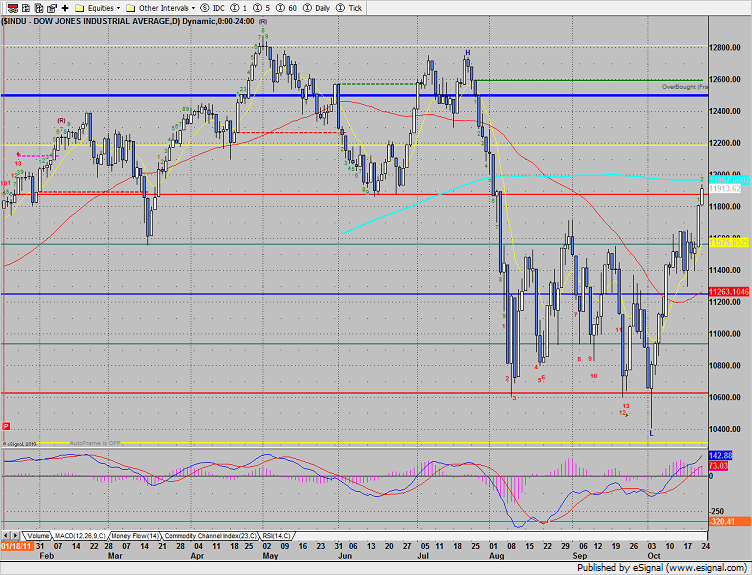This screenshot has height=575, width=752.
Task: Click the Oct month axis label
Action: tap(654, 556)
